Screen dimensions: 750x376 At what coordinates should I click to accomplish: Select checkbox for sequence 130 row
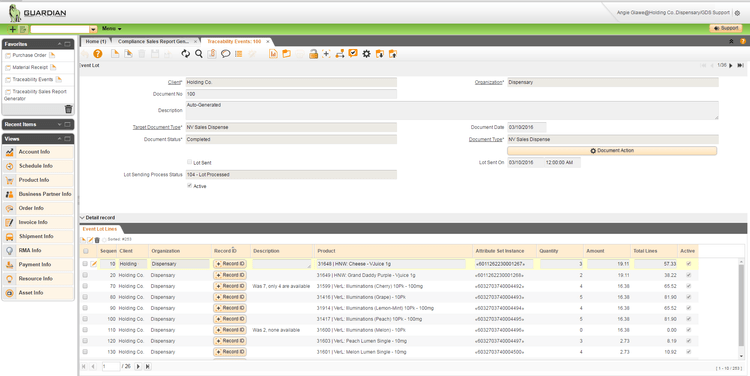pos(85,352)
